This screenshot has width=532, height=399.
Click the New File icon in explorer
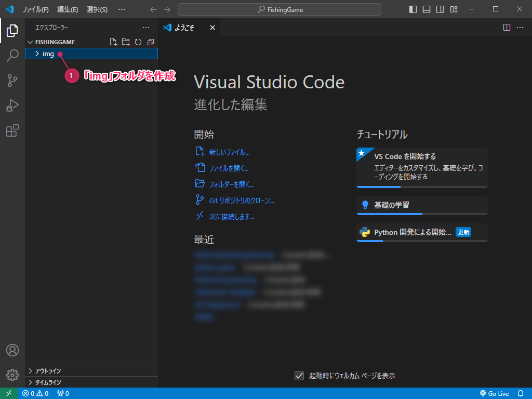113,42
